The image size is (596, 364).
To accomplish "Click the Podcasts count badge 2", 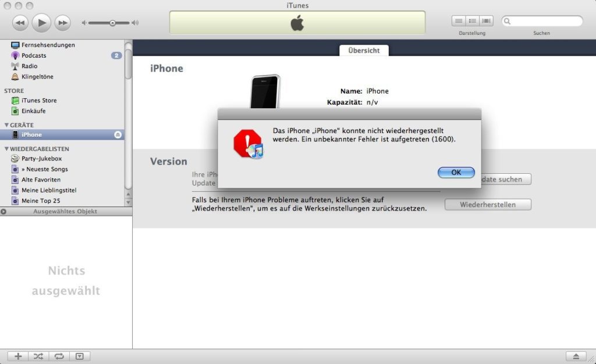I will point(116,55).
